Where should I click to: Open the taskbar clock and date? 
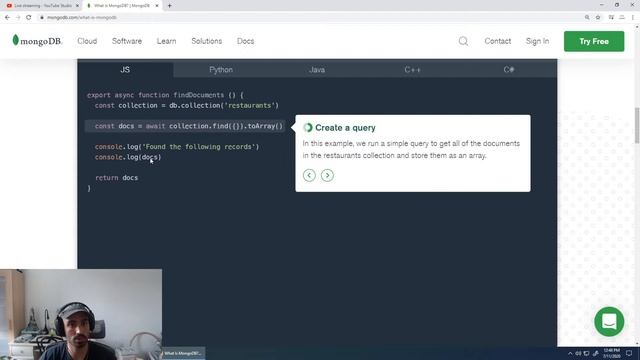[x=611, y=353]
